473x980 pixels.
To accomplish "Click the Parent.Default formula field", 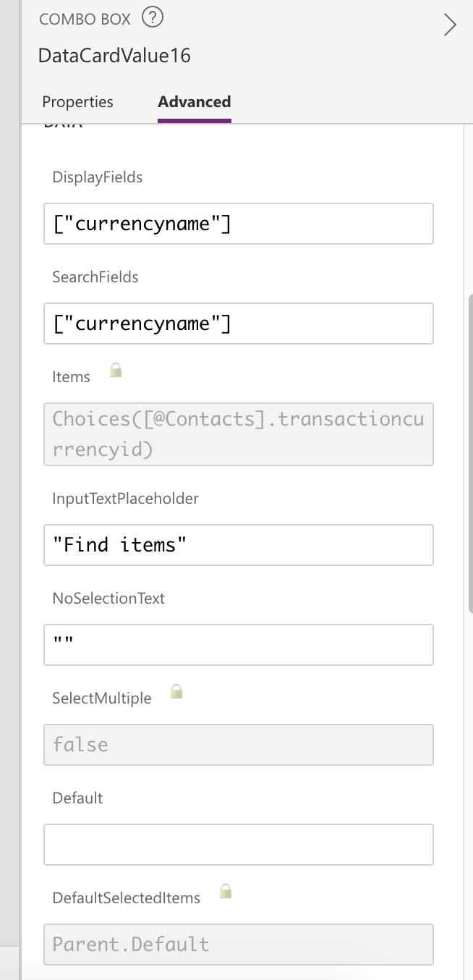I will click(238, 945).
